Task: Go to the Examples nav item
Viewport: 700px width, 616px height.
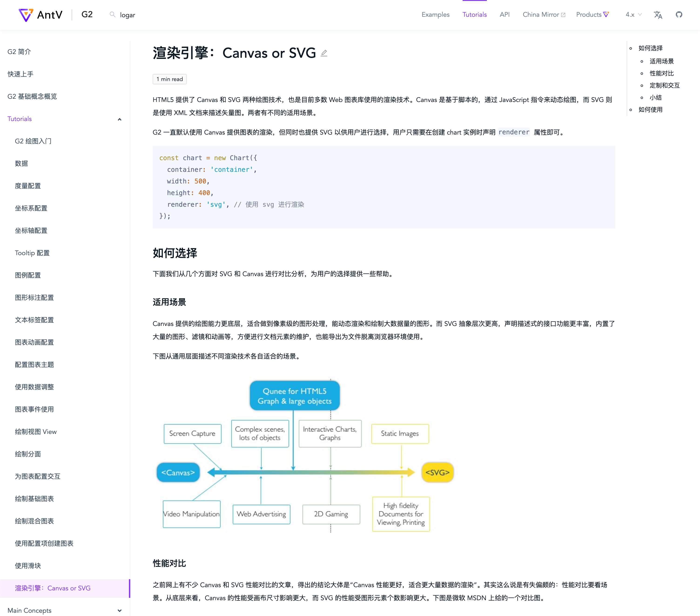Action: pyautogui.click(x=435, y=14)
